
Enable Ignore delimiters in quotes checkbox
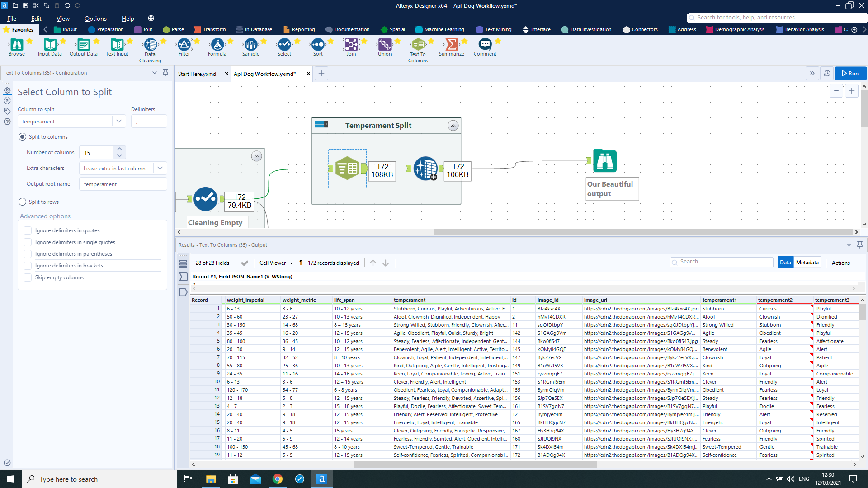point(28,230)
